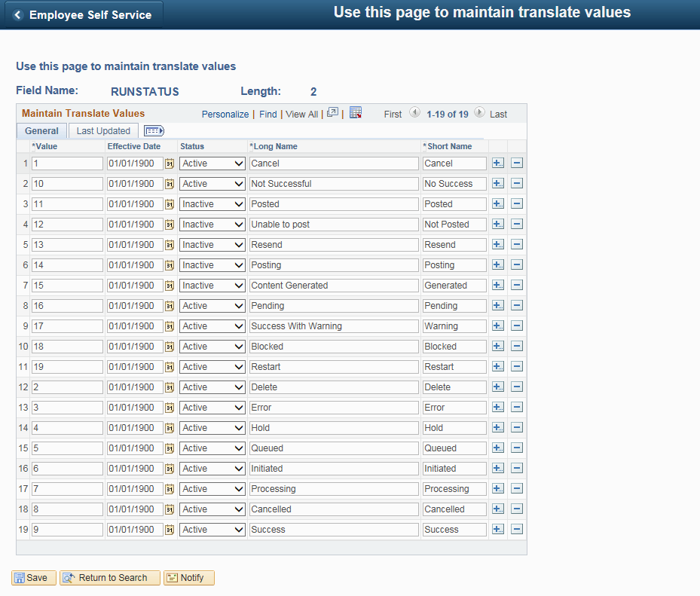Add a row after Processing

498,489
